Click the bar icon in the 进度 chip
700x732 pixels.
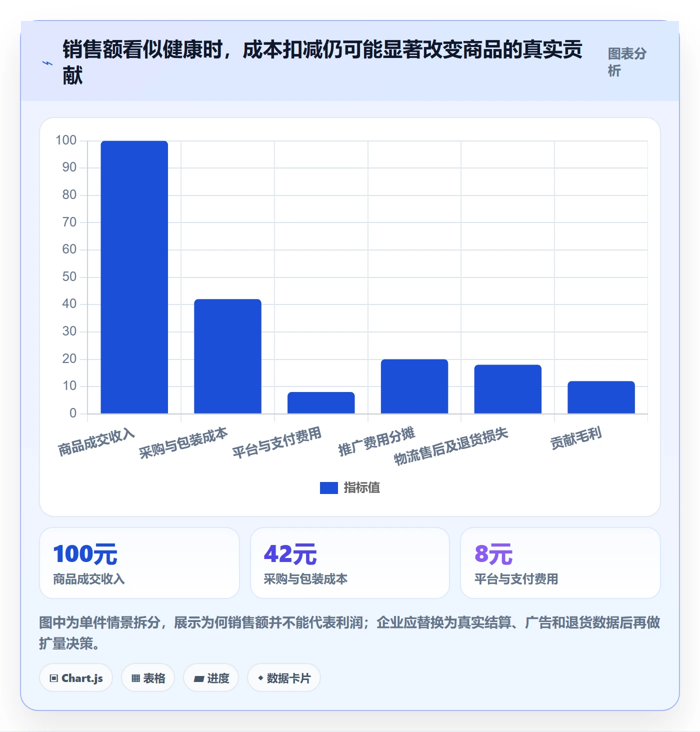pos(198,679)
